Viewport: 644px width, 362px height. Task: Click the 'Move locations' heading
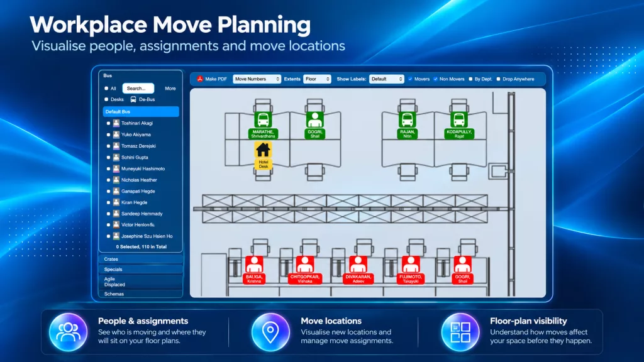[x=331, y=321]
